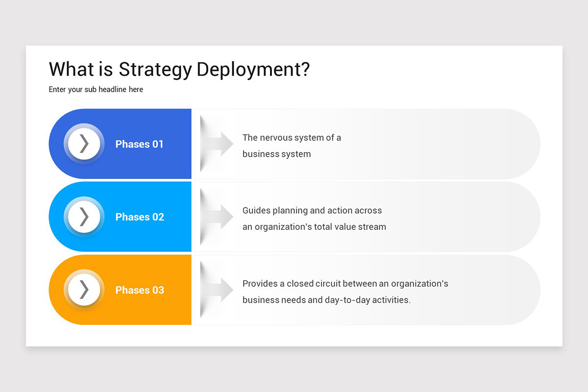
Task: Click the title What is Strategy Deployment?
Action: [179, 70]
